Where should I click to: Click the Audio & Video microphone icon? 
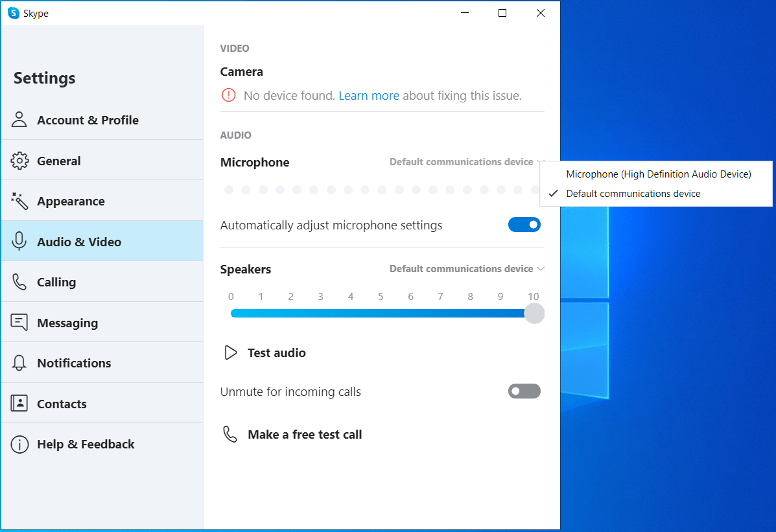coord(19,242)
